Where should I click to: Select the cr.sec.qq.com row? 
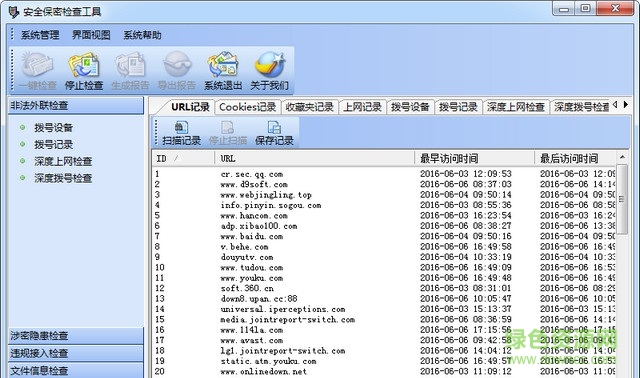pyautogui.click(x=384, y=174)
